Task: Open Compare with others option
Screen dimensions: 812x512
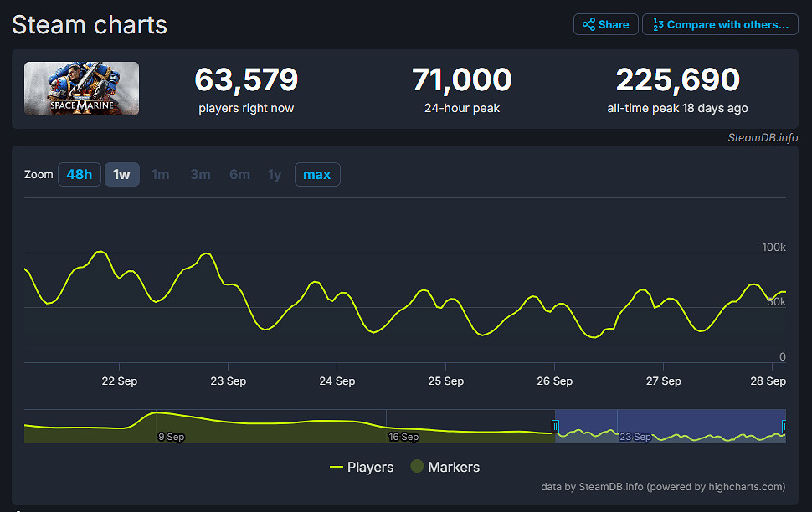Action: (720, 24)
